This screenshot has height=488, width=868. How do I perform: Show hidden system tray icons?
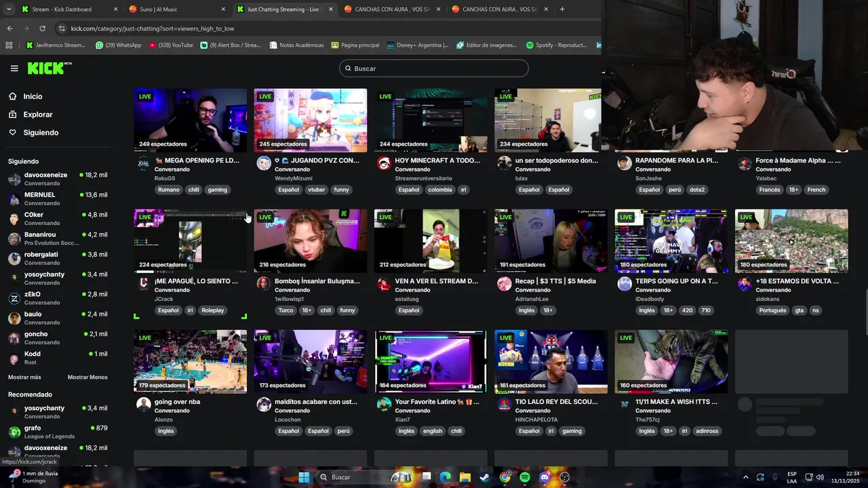746,477
